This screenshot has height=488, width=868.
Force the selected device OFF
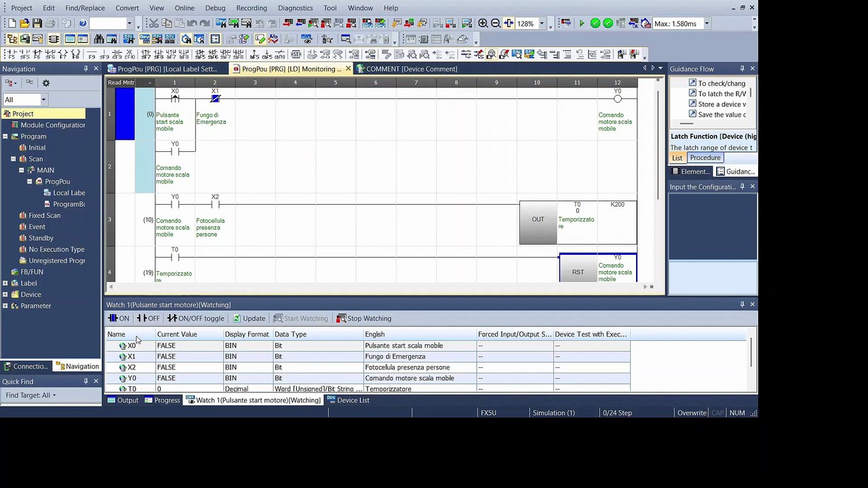pos(148,319)
